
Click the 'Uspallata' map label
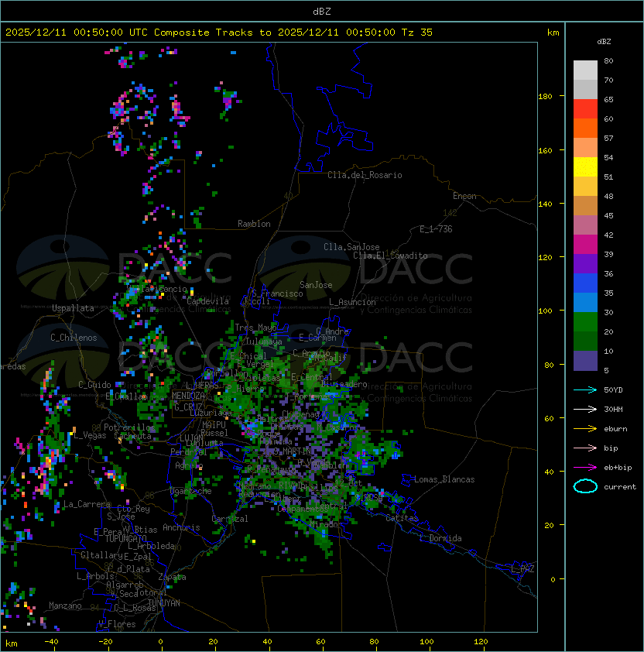74,308
